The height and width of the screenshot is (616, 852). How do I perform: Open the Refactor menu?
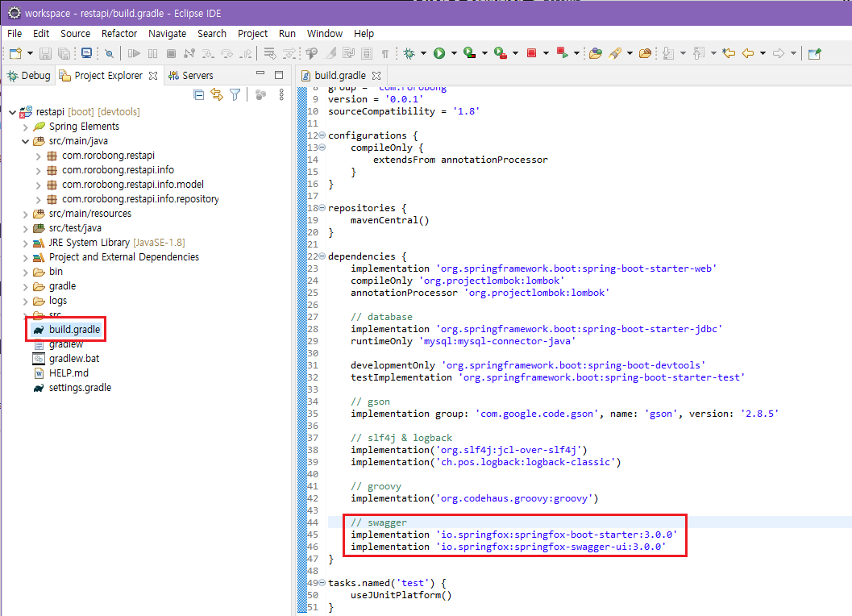pos(119,34)
